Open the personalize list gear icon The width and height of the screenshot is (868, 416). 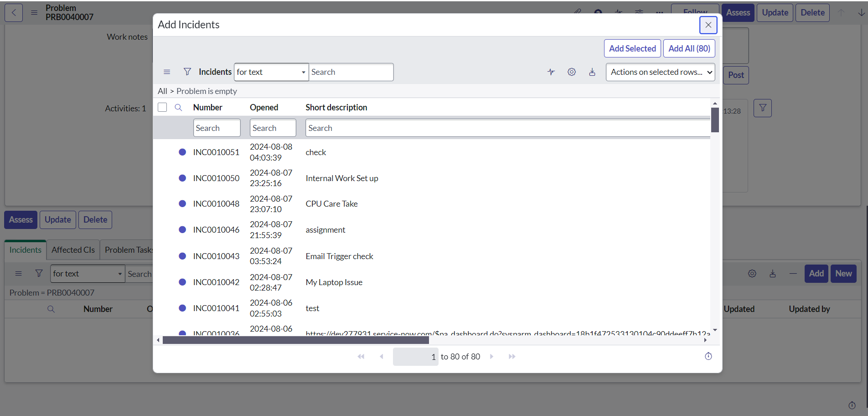tap(572, 72)
